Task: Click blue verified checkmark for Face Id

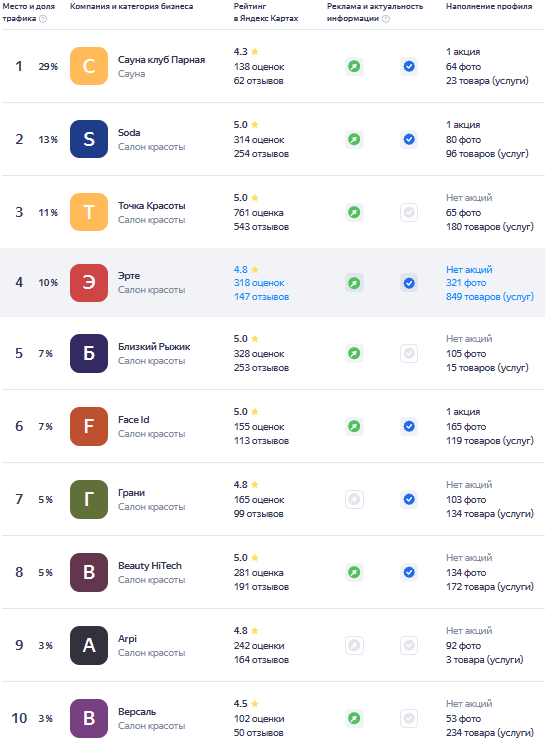Action: click(x=409, y=426)
